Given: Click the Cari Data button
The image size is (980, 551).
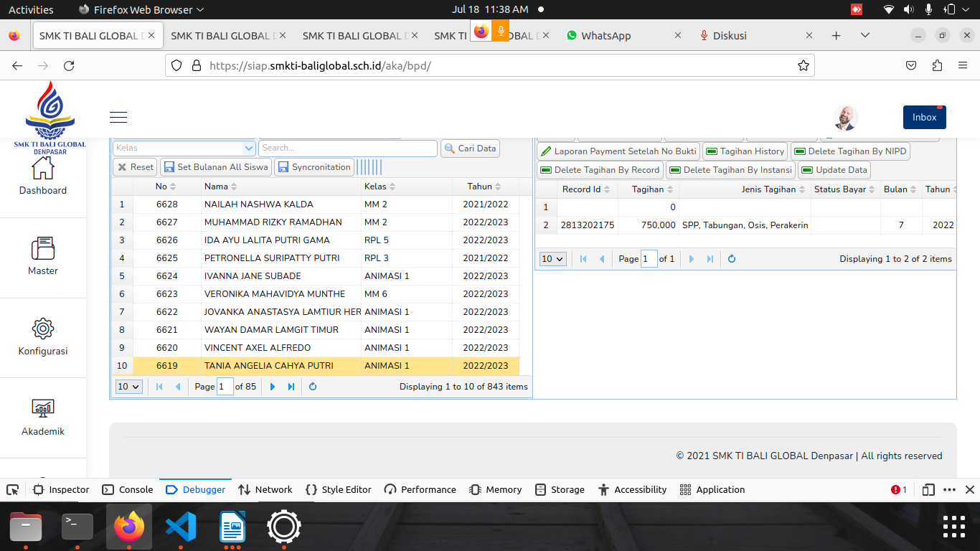Looking at the screenshot, I should [470, 149].
